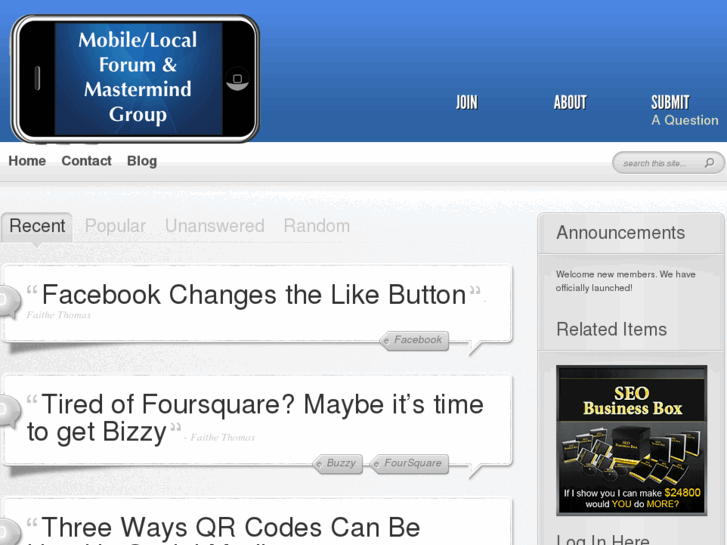This screenshot has width=727, height=545.
Task: Click the Announcements heading
Action: point(620,233)
